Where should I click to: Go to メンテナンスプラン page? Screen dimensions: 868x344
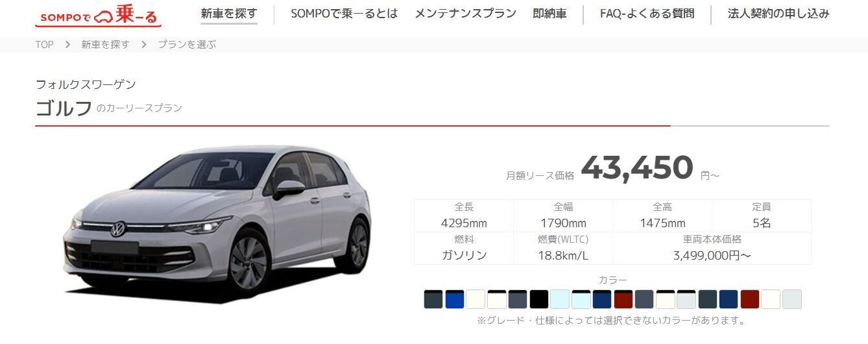tap(465, 14)
